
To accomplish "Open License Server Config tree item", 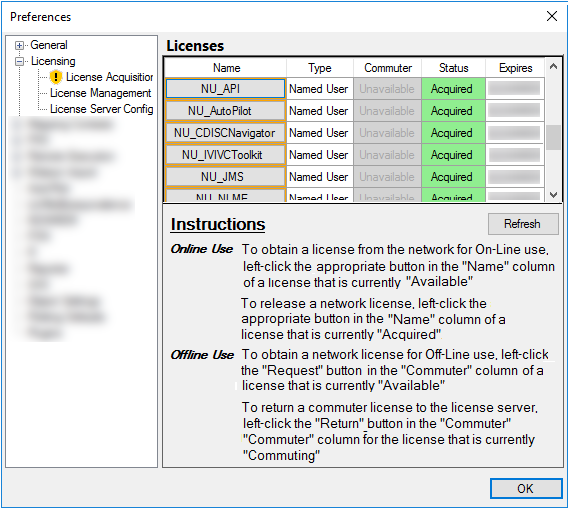I will 102,109.
